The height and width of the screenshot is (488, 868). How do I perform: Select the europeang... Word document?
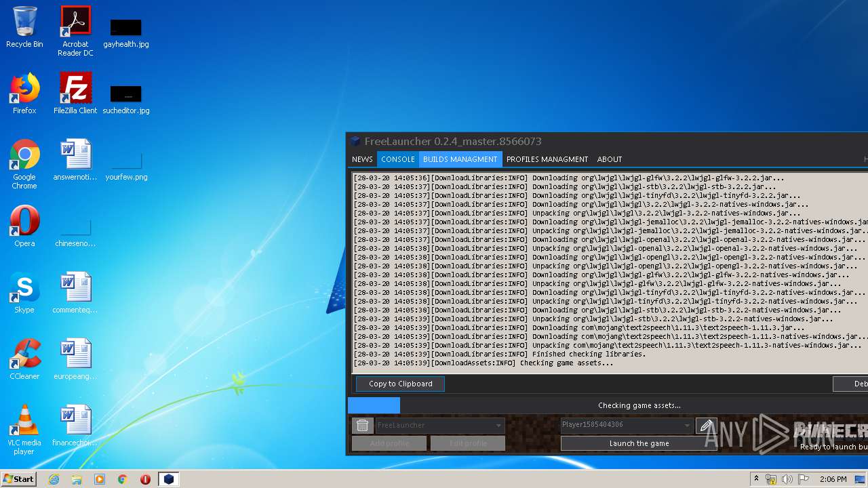(75, 359)
